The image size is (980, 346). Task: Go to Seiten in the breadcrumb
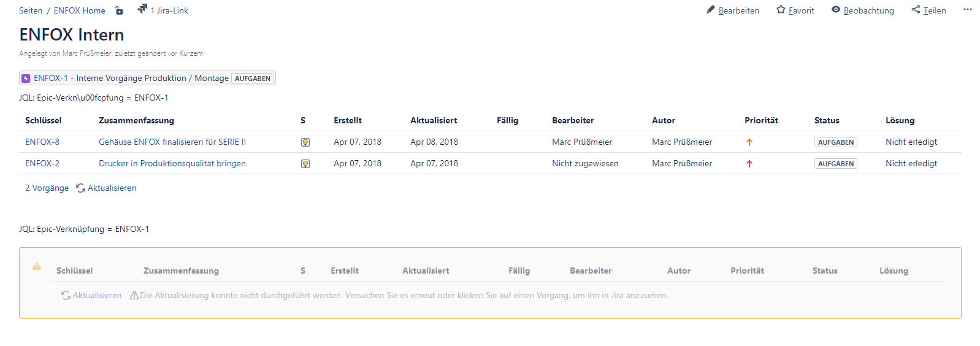pos(31,10)
